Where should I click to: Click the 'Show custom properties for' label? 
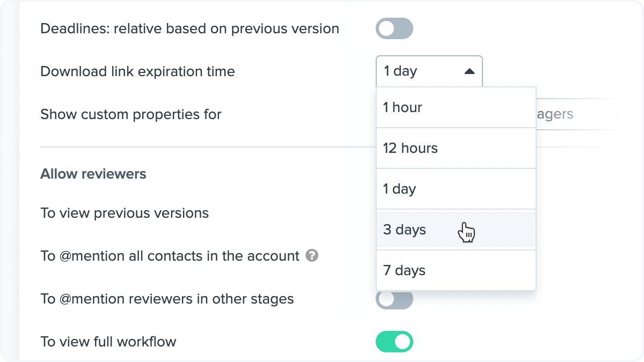(131, 114)
